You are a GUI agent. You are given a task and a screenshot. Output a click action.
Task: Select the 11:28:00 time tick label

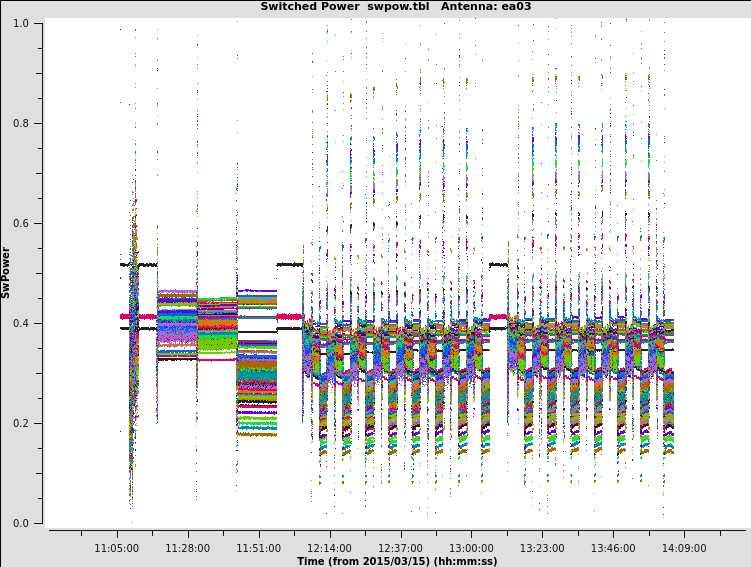pos(188,548)
